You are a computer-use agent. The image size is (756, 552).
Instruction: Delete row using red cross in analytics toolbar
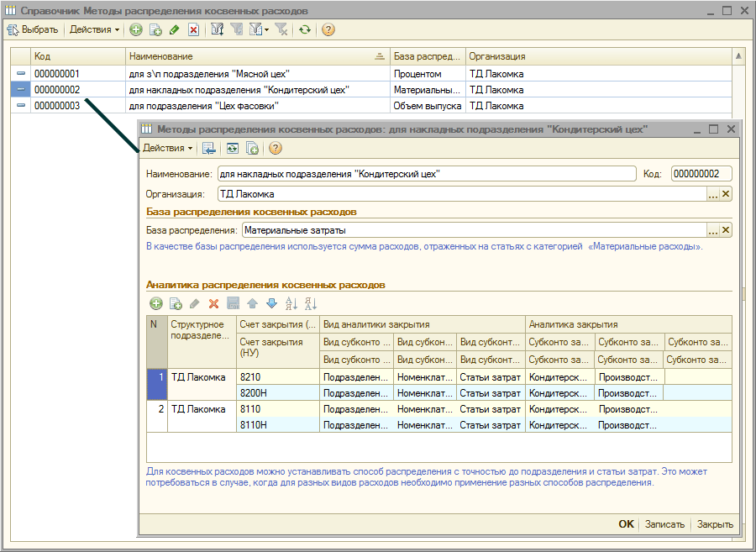pyautogui.click(x=213, y=303)
